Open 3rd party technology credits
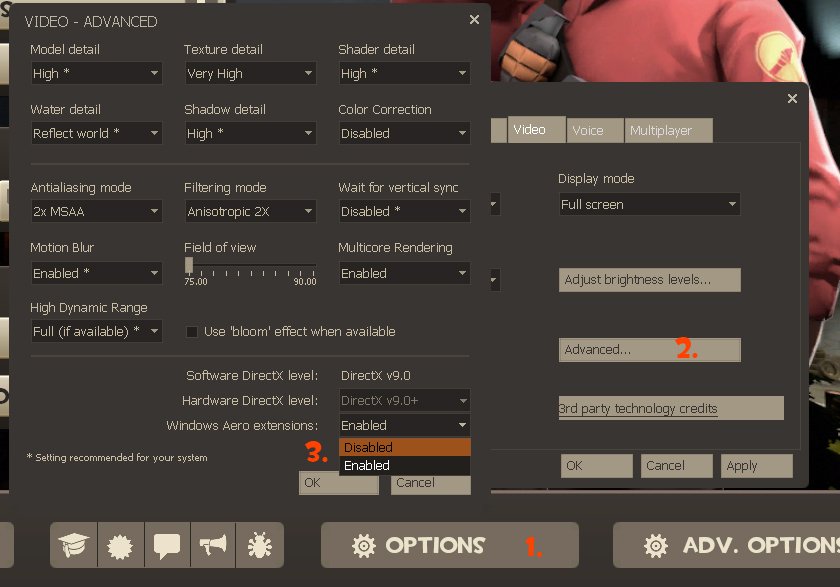 [x=670, y=408]
